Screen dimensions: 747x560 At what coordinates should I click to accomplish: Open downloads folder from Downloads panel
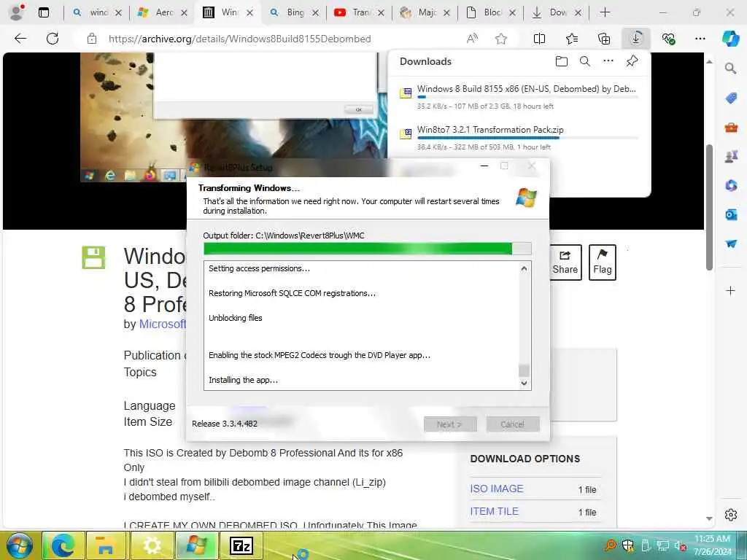coord(562,61)
